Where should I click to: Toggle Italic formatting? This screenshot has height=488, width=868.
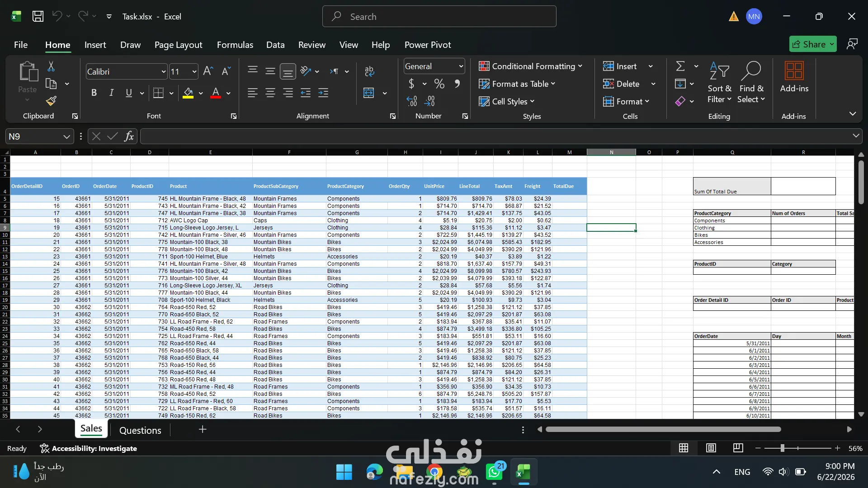click(111, 93)
